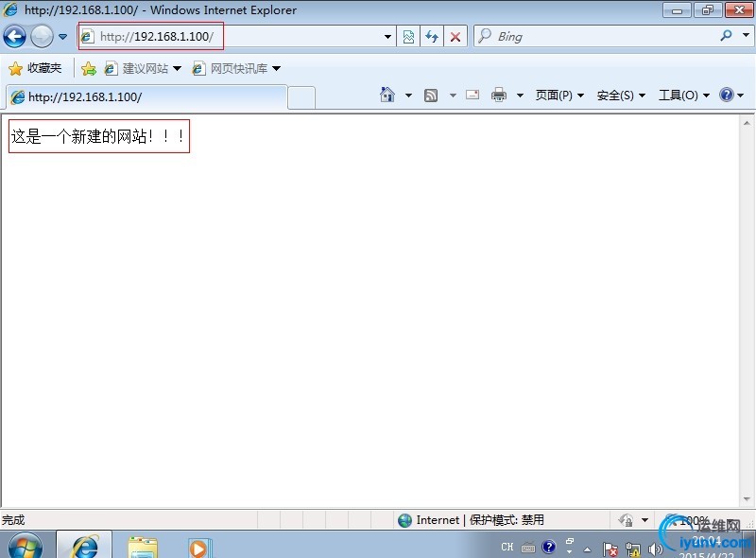The width and height of the screenshot is (756, 558).
Task: Click the 保护模式: 禁用 status text
Action: (507, 520)
